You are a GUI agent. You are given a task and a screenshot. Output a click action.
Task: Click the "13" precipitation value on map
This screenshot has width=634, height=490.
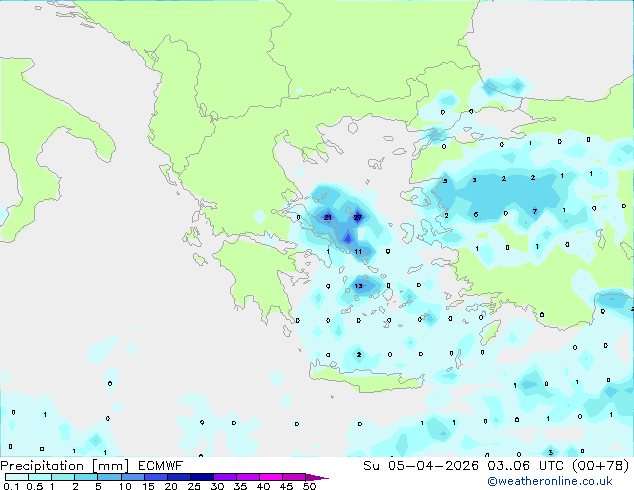point(358,286)
